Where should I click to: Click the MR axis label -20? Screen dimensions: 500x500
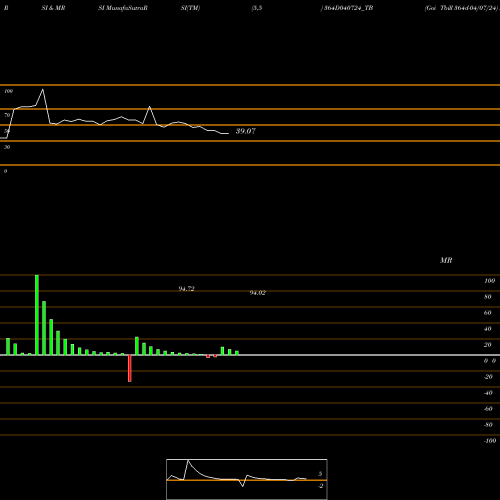click(488, 377)
